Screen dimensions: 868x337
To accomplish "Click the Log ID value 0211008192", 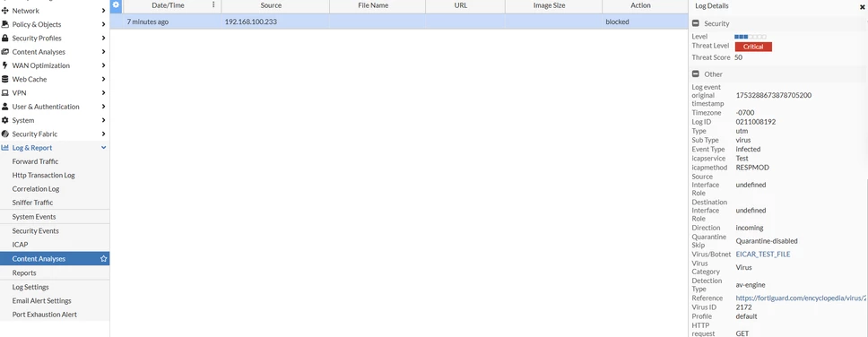I will (x=756, y=122).
